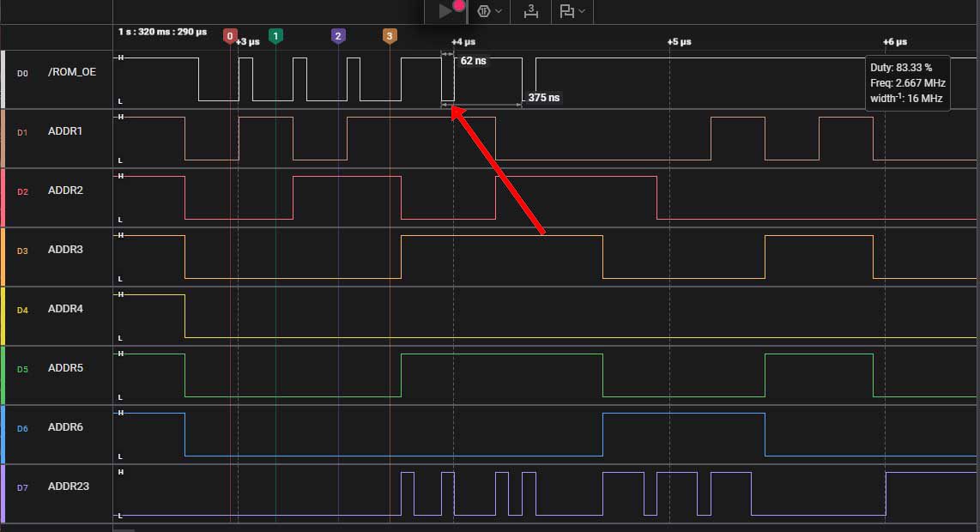The image size is (980, 532).
Task: Click the D2 channel index label
Action: coord(22,192)
